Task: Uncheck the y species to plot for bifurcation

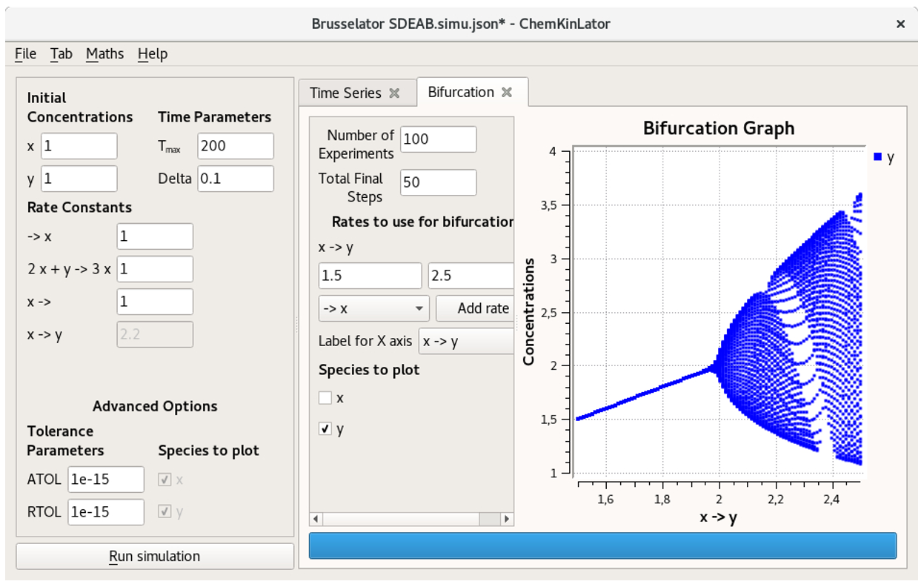Action: tap(325, 427)
